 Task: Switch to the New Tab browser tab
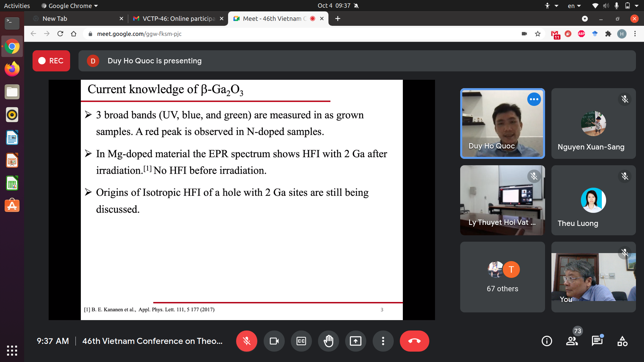[x=77, y=19]
